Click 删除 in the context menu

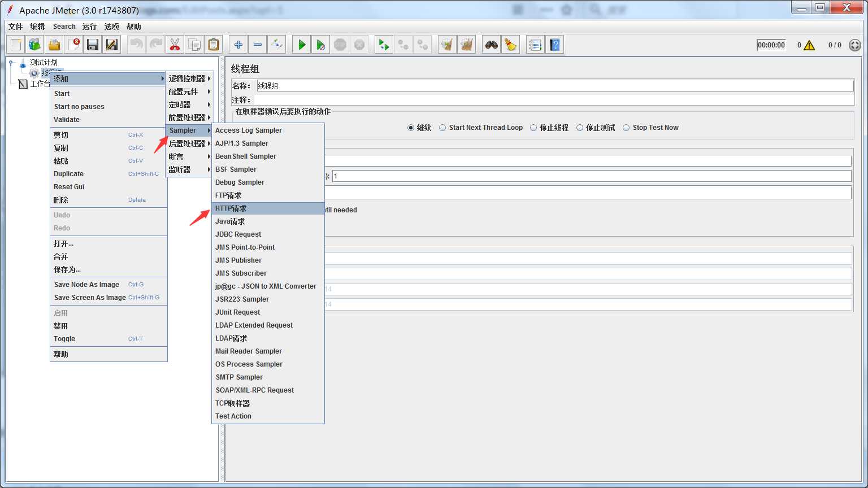[x=108, y=200]
